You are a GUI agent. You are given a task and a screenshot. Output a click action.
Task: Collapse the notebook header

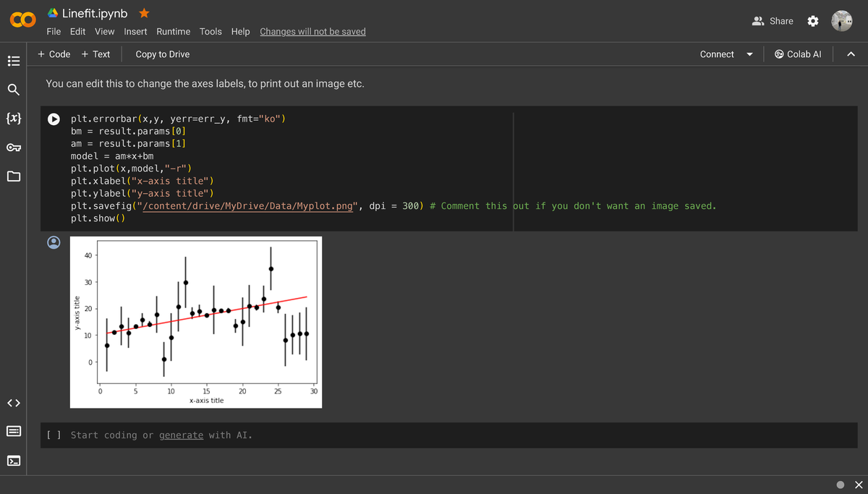point(851,54)
